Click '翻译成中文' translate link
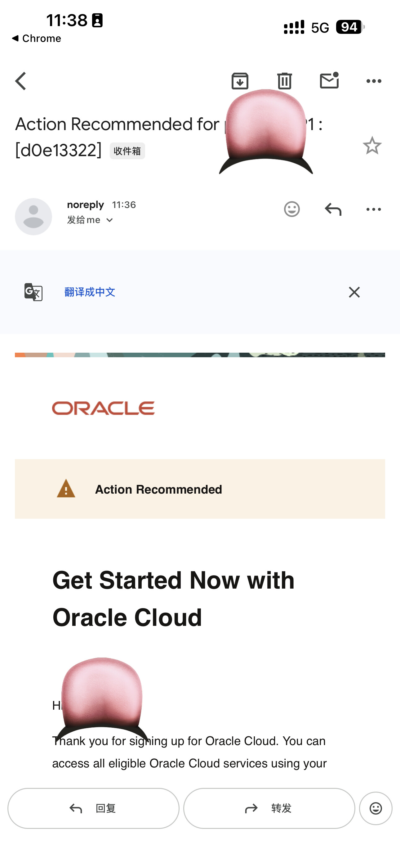 pos(90,292)
